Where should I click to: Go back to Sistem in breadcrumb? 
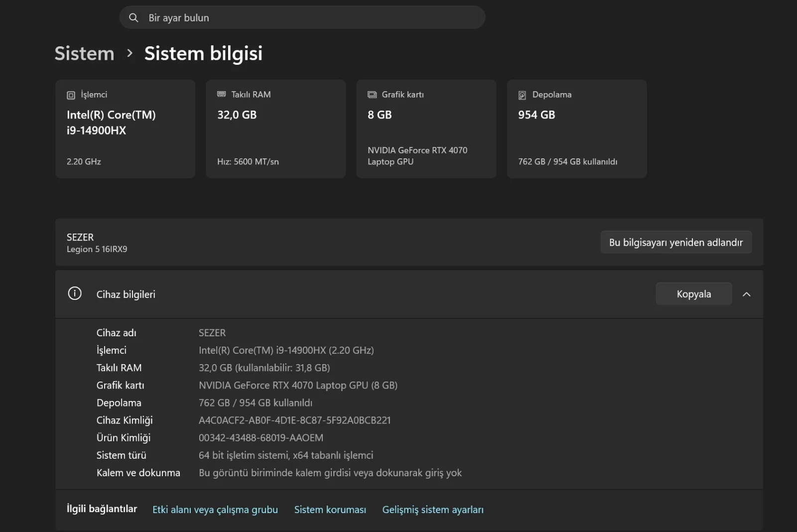84,53
